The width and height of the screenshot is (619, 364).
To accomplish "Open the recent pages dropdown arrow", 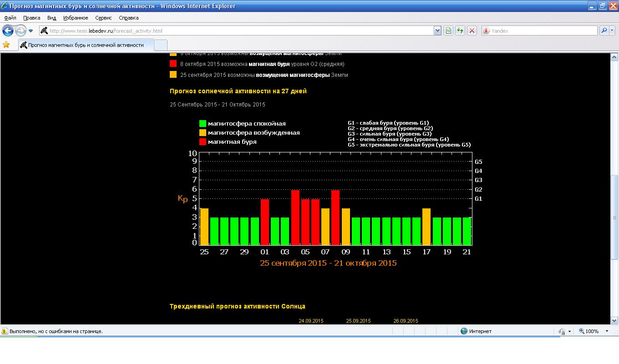I will (x=30, y=31).
